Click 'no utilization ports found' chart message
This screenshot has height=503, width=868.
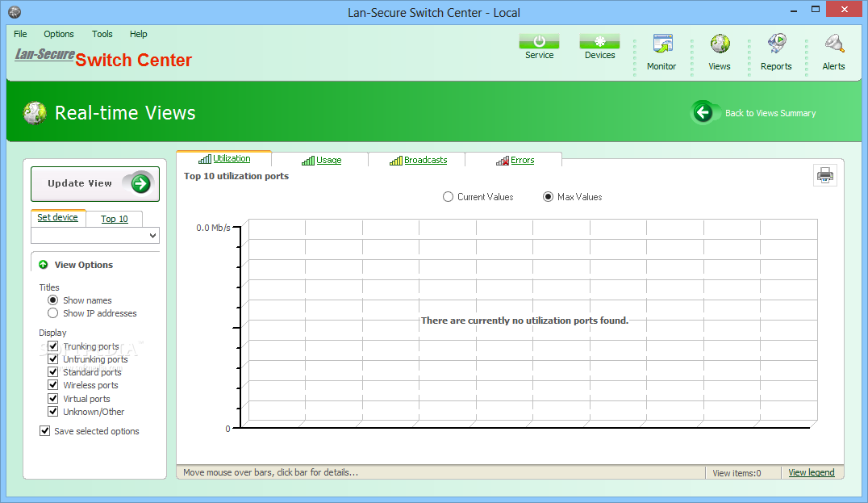coord(525,321)
